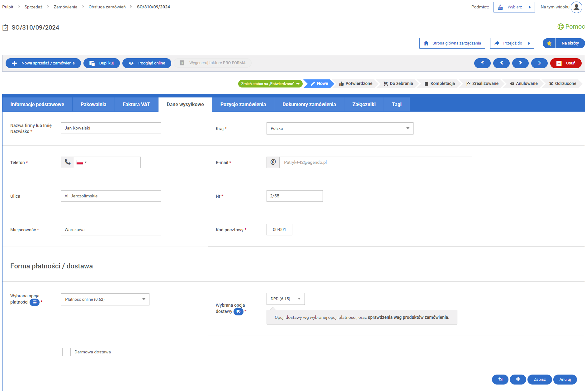The width and height of the screenshot is (586, 392).
Task: Open the phone country flag selector
Action: click(x=81, y=163)
